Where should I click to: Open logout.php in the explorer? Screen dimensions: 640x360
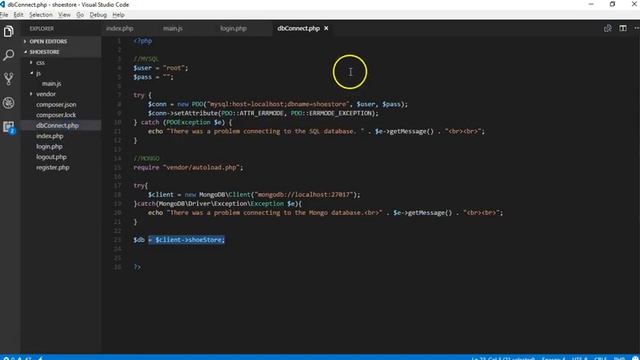coord(51,157)
